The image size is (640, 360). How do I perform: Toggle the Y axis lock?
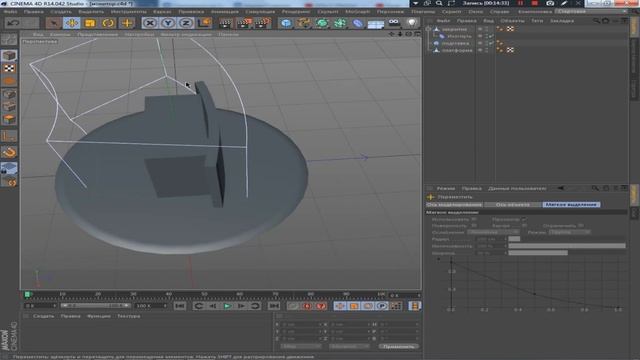pos(168,23)
